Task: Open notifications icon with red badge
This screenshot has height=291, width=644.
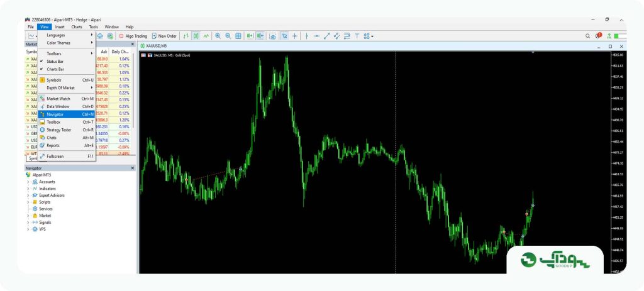Action: 599,36
